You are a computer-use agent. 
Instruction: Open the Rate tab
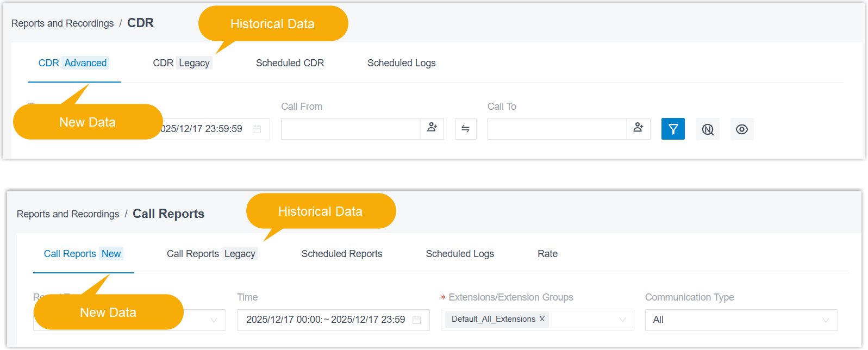(x=547, y=254)
